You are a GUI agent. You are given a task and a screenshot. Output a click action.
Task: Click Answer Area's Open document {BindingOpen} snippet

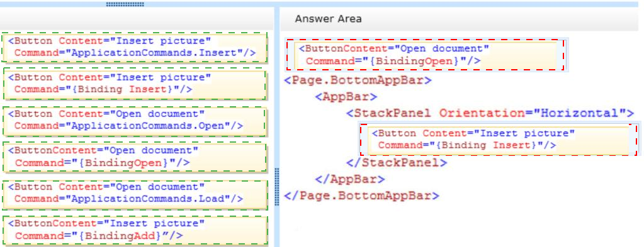pyautogui.click(x=426, y=55)
